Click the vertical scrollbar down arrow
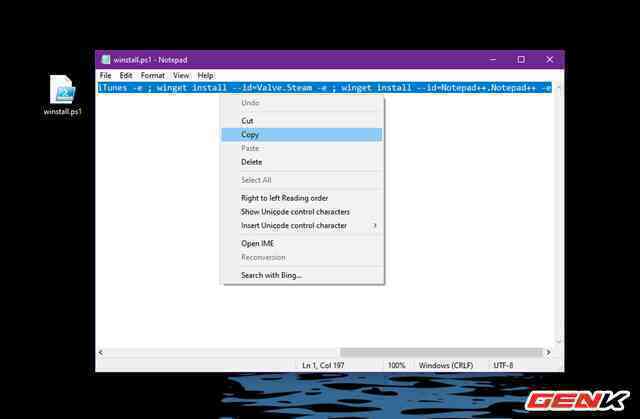This screenshot has height=419, width=640. pyautogui.click(x=559, y=341)
